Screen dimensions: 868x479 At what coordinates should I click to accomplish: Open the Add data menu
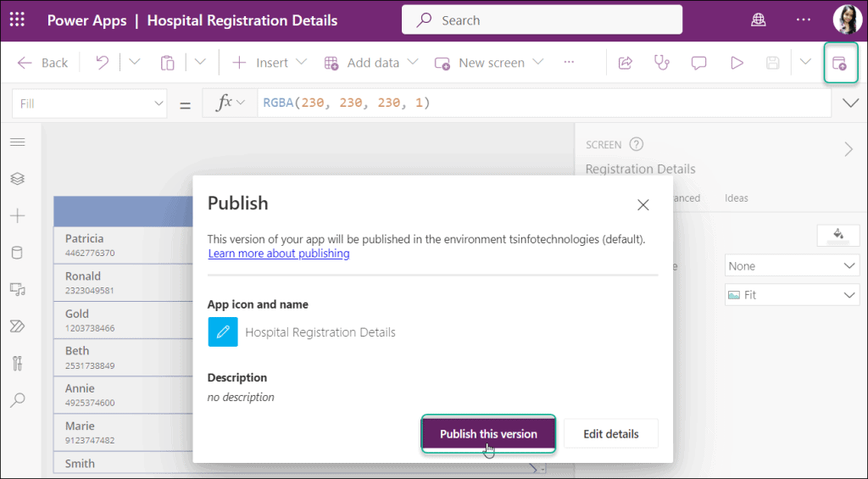pos(371,63)
